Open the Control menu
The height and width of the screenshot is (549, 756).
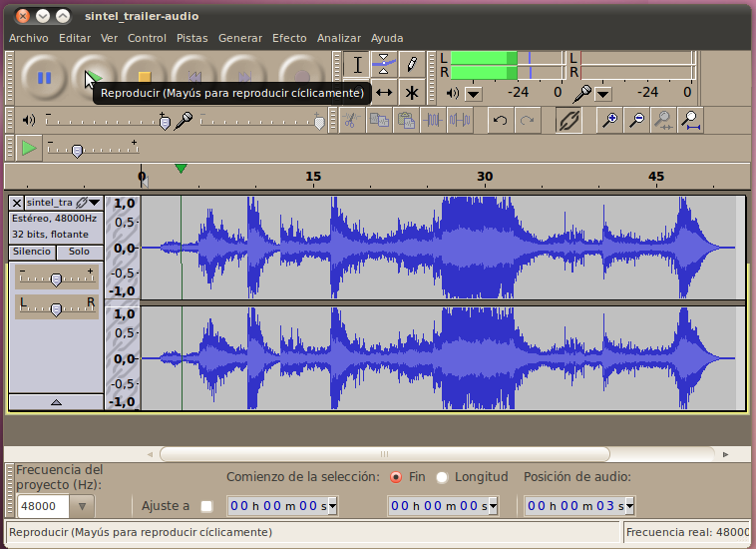(x=147, y=38)
